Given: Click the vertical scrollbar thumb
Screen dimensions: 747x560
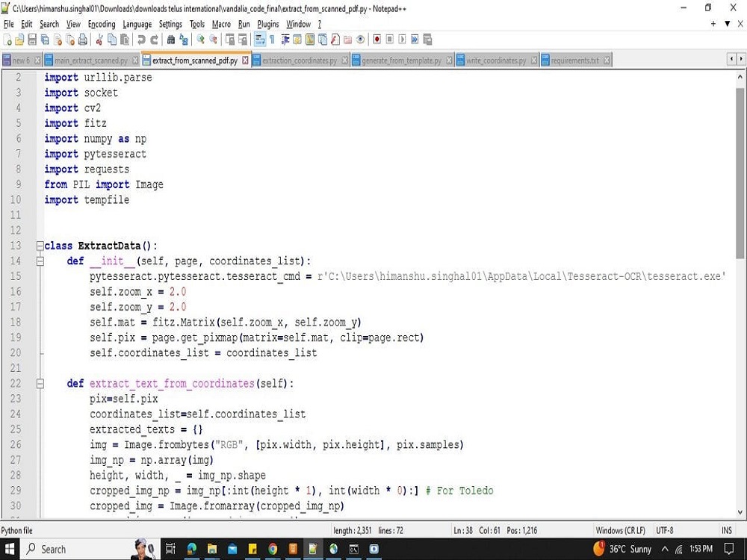Looking at the screenshot, I should pos(740,173).
